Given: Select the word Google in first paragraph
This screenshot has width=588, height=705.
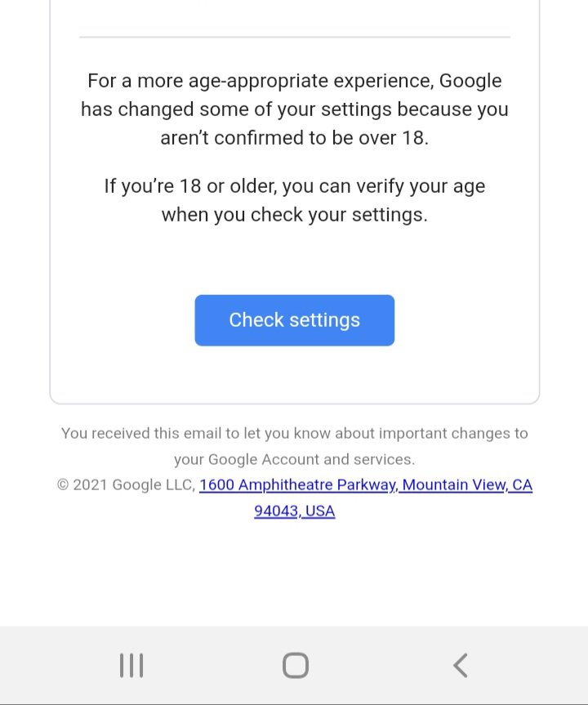Looking at the screenshot, I should point(470,81).
